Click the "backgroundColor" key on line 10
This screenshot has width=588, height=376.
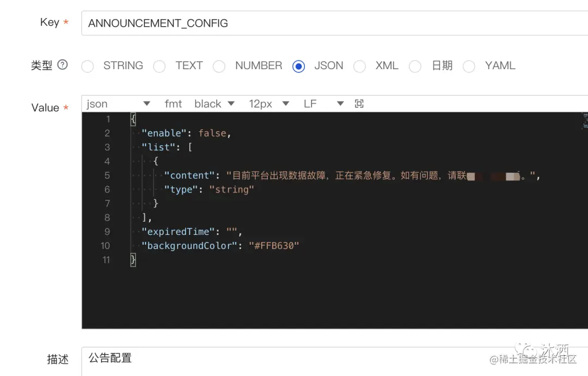coord(189,246)
